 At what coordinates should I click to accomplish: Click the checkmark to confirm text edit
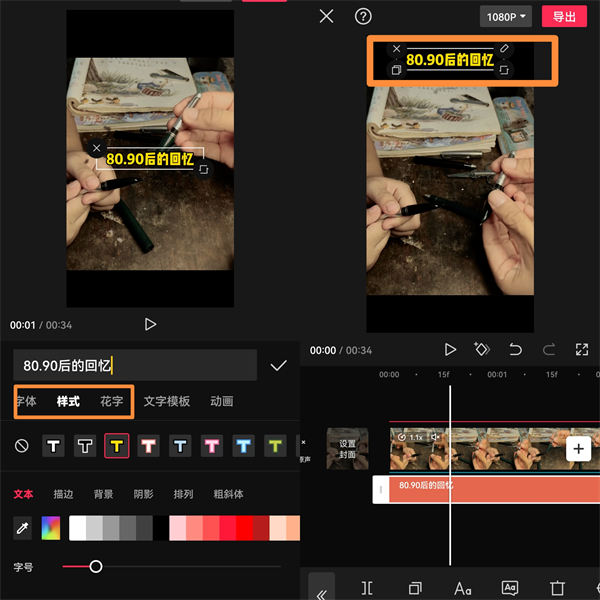pos(278,366)
